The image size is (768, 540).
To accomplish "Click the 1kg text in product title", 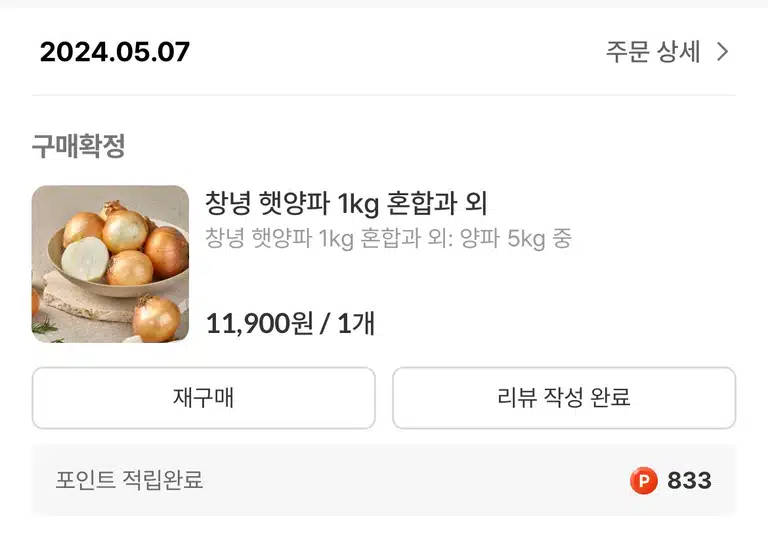I will coord(358,204).
